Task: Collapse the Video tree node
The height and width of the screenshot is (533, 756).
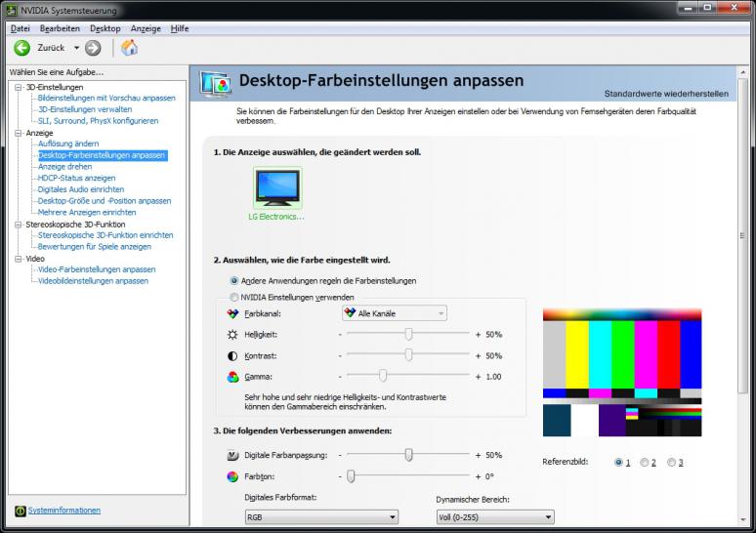Action: tap(19, 259)
